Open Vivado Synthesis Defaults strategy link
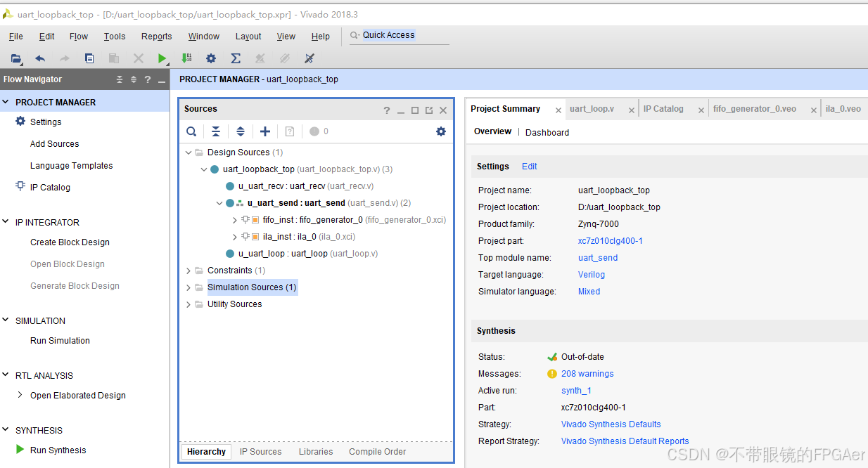The height and width of the screenshot is (468, 868). click(611, 424)
